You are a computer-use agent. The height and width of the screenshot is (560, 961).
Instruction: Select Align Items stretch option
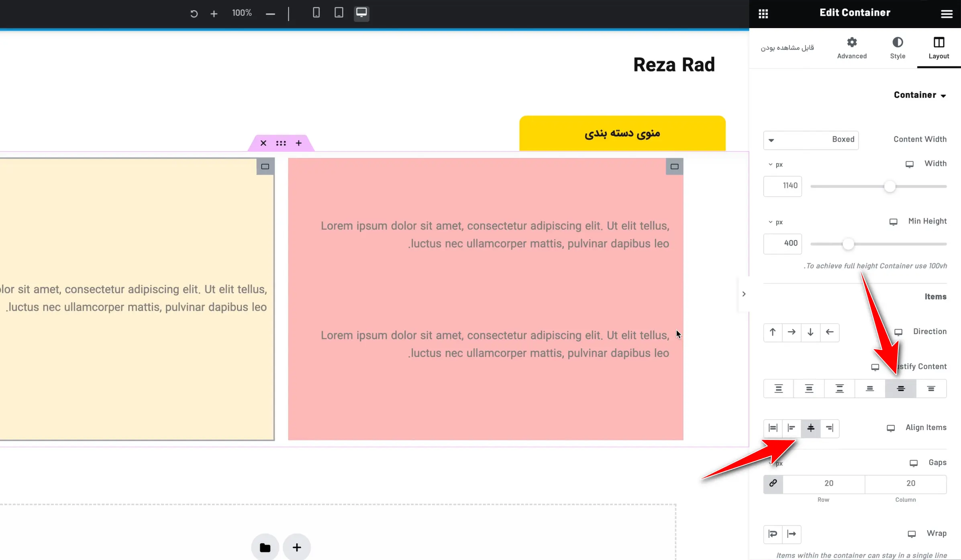pos(773,428)
